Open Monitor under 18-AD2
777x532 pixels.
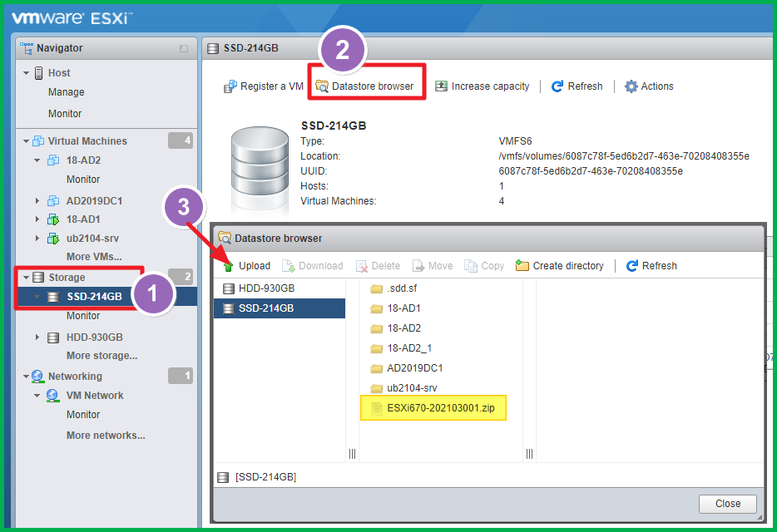(x=83, y=180)
